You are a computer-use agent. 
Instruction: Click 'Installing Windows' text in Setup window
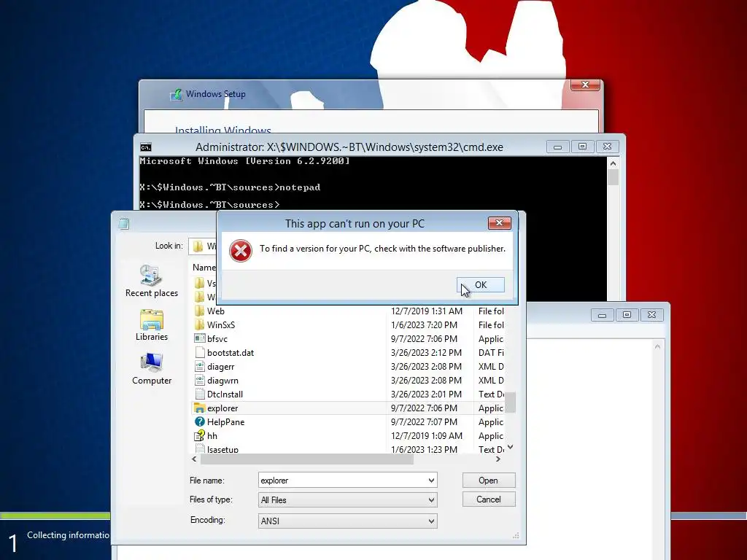[222, 130]
